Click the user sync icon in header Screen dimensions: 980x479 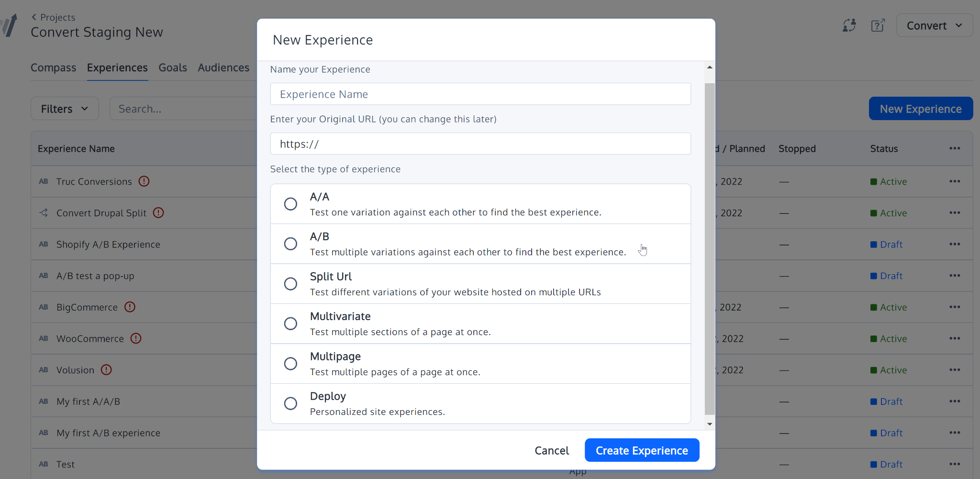[x=849, y=25]
